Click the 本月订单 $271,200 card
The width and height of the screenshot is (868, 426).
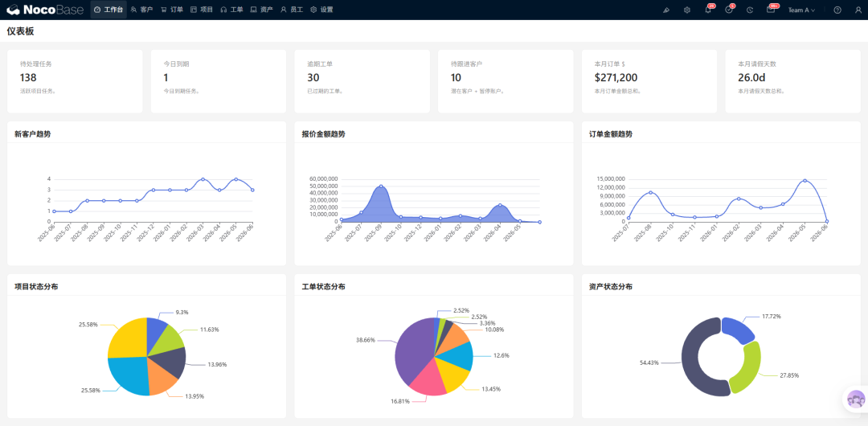649,81
